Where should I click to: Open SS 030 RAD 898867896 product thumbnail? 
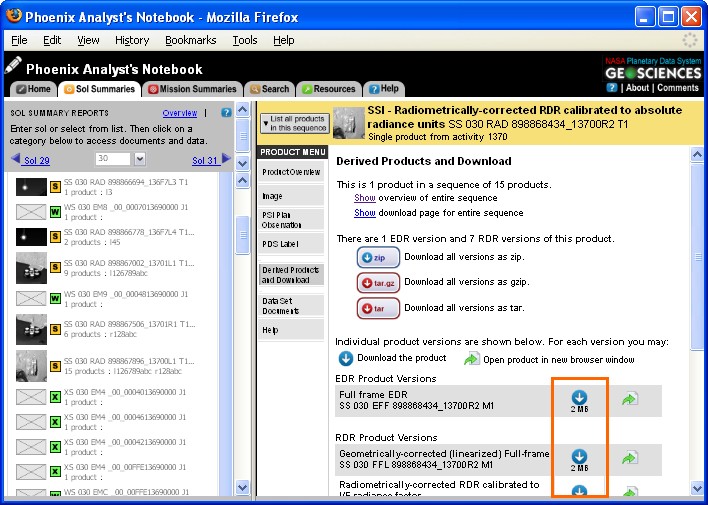31,365
